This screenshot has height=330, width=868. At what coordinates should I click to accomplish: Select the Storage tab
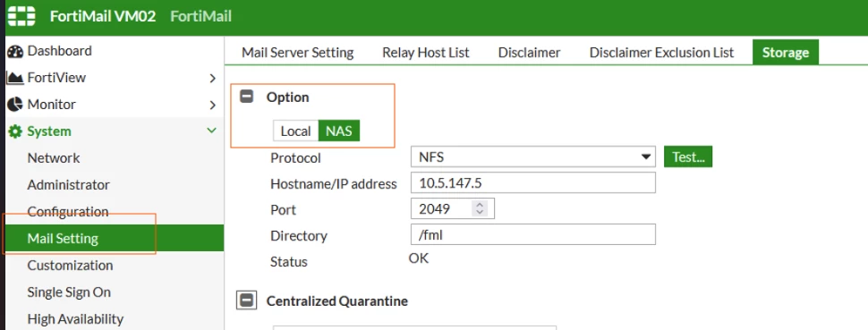[786, 53]
